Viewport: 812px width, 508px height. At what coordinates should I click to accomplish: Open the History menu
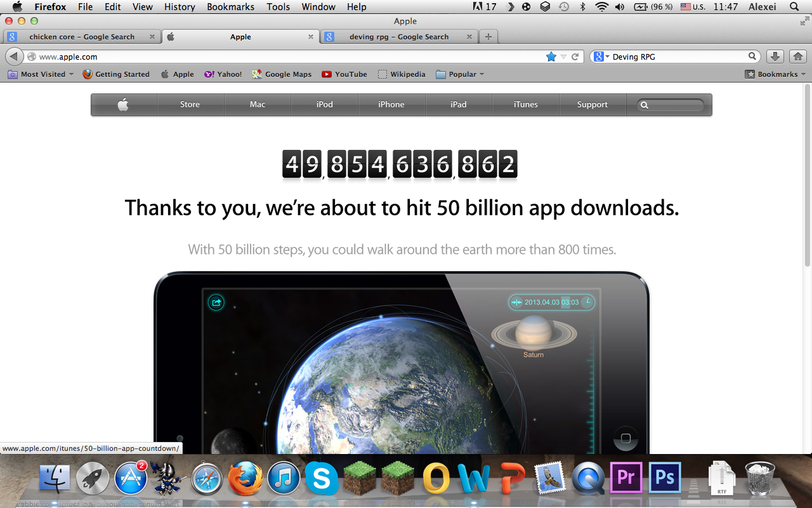(x=180, y=7)
